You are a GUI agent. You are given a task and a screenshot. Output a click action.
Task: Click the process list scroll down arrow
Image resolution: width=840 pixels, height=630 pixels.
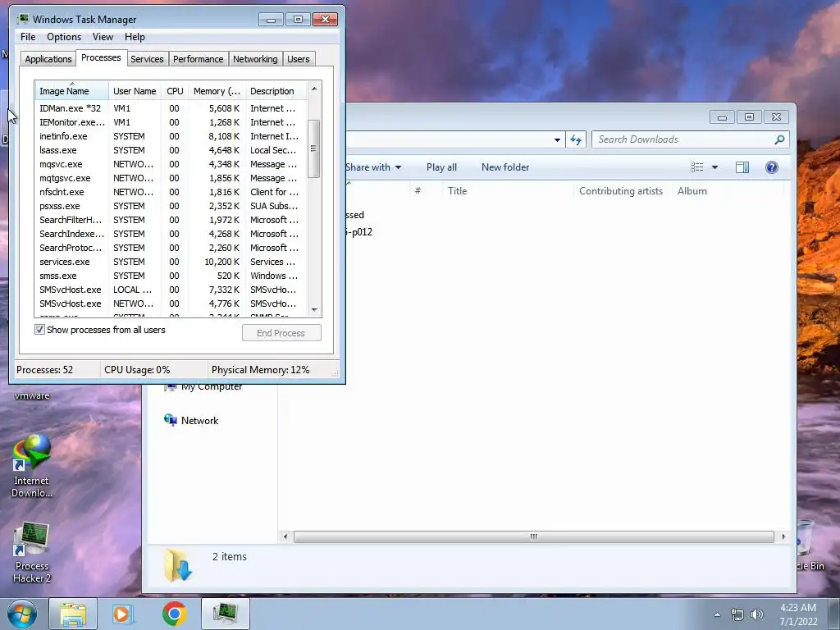click(x=314, y=309)
